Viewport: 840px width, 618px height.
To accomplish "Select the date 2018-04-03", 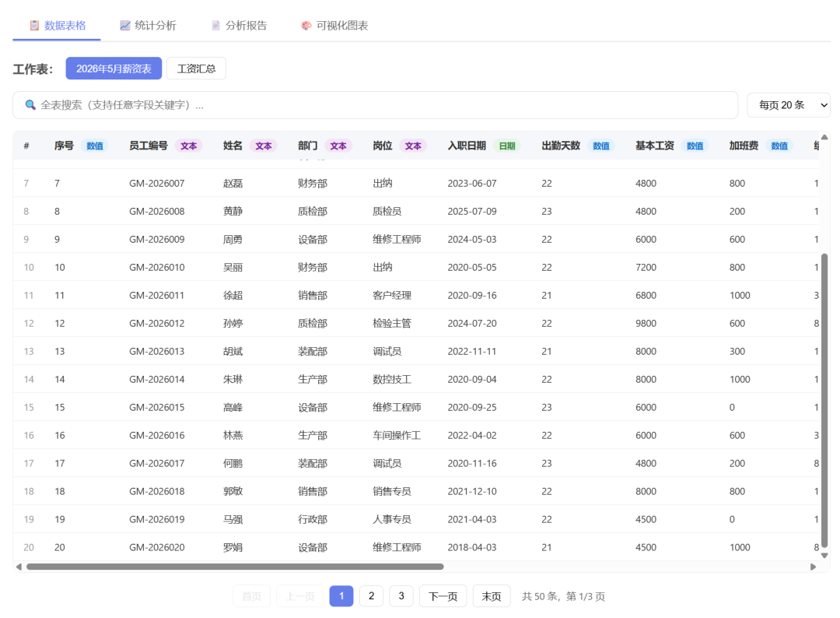I will click(472, 547).
